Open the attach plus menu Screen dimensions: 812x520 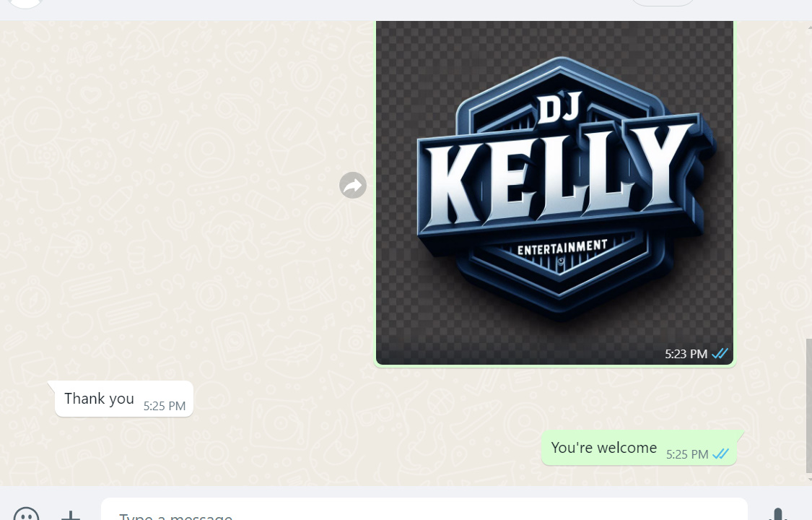[x=71, y=516]
